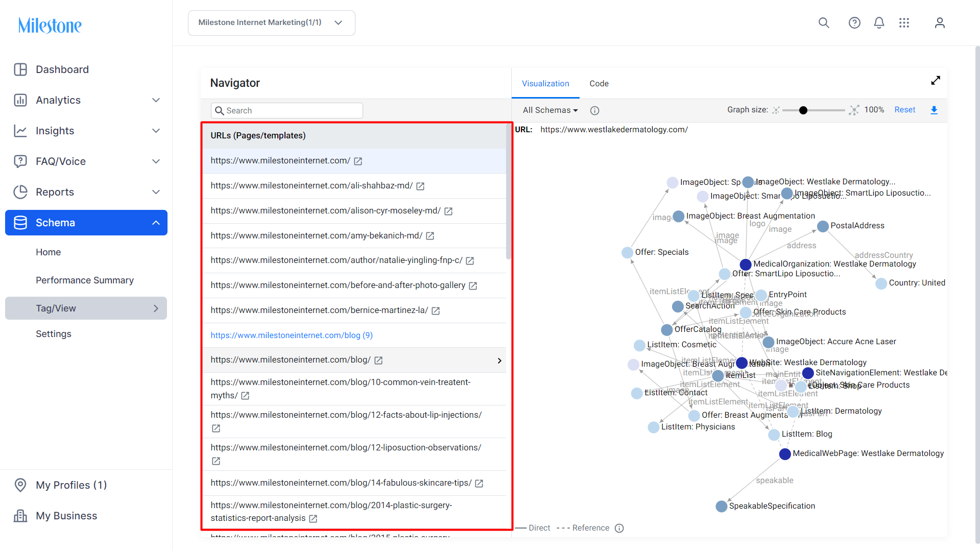Screen dimensions: 980x551
Task: Open the help question mark icon
Action: [x=854, y=23]
